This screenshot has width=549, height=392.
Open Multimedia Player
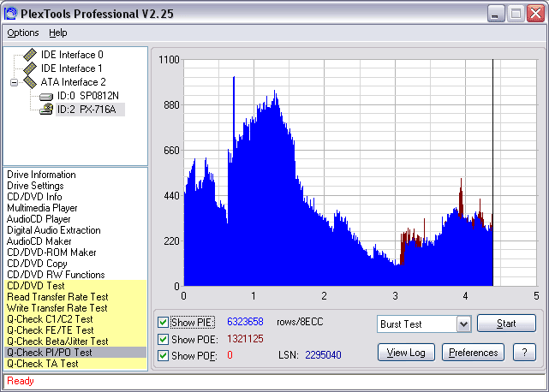(42, 208)
